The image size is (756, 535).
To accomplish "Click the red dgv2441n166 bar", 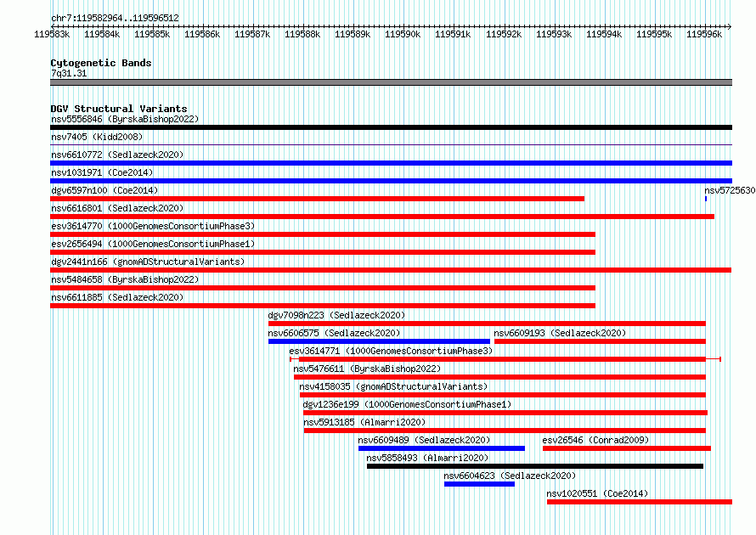I will coord(391,270).
